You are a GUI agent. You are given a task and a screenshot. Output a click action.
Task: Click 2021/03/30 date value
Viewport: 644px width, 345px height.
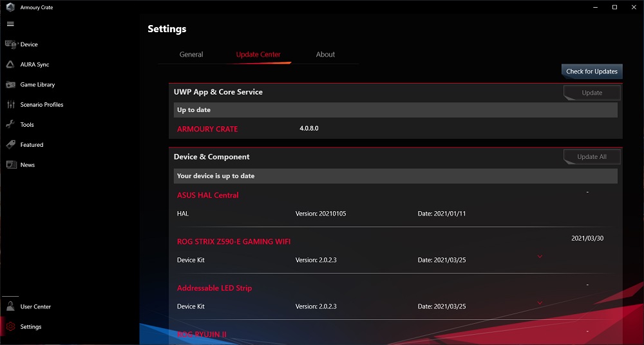click(x=587, y=238)
